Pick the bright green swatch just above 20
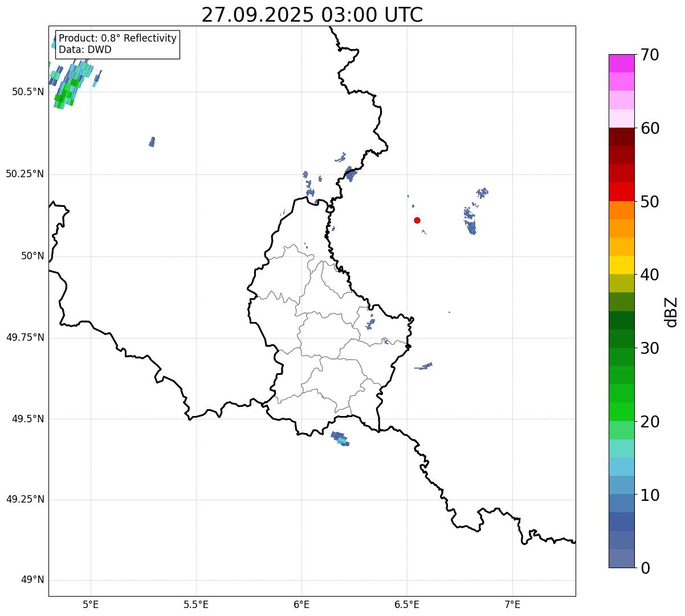 [621, 411]
